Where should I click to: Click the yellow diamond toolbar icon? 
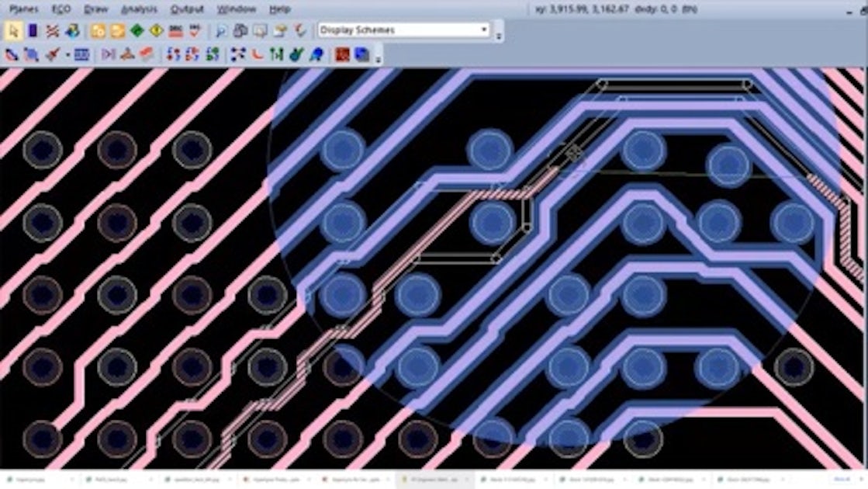point(157,30)
